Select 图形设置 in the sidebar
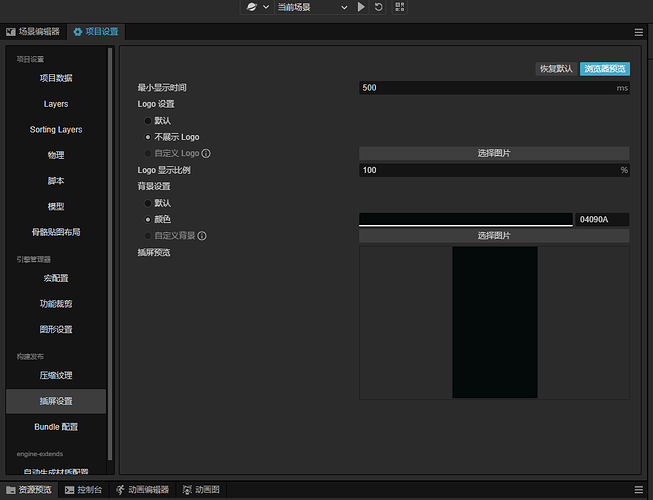This screenshot has width=653, height=500. [56, 329]
